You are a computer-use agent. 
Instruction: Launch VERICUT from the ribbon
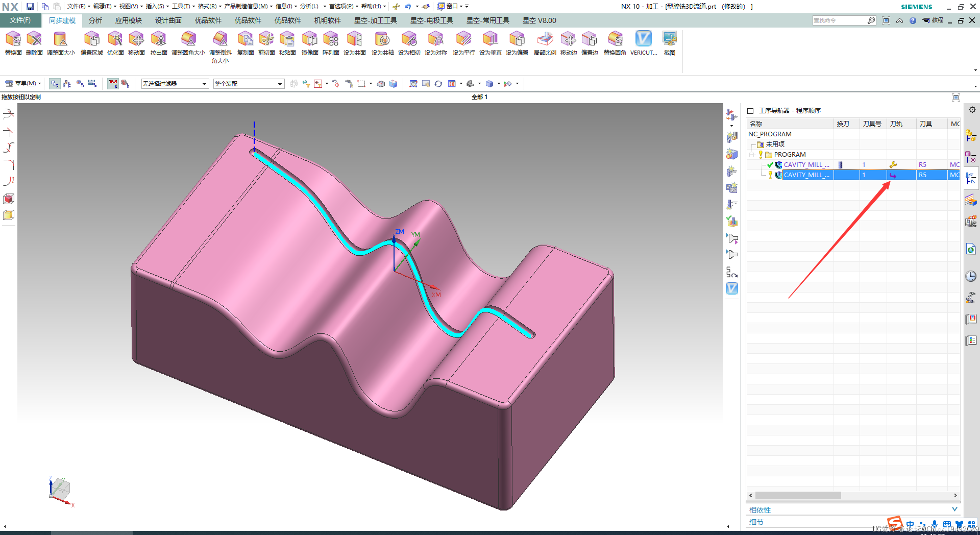click(644, 43)
